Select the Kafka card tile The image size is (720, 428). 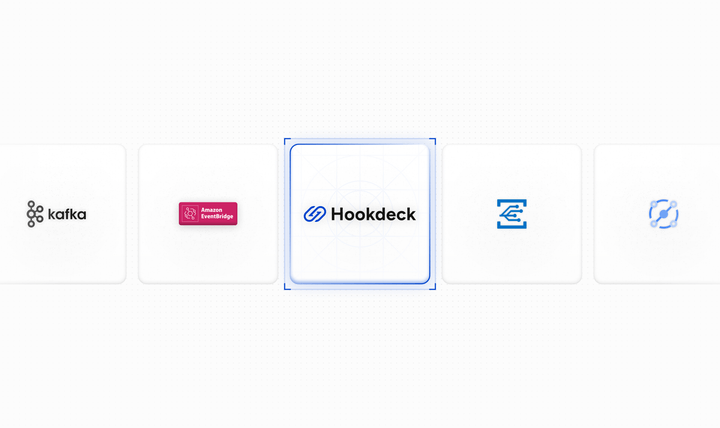coord(62,214)
